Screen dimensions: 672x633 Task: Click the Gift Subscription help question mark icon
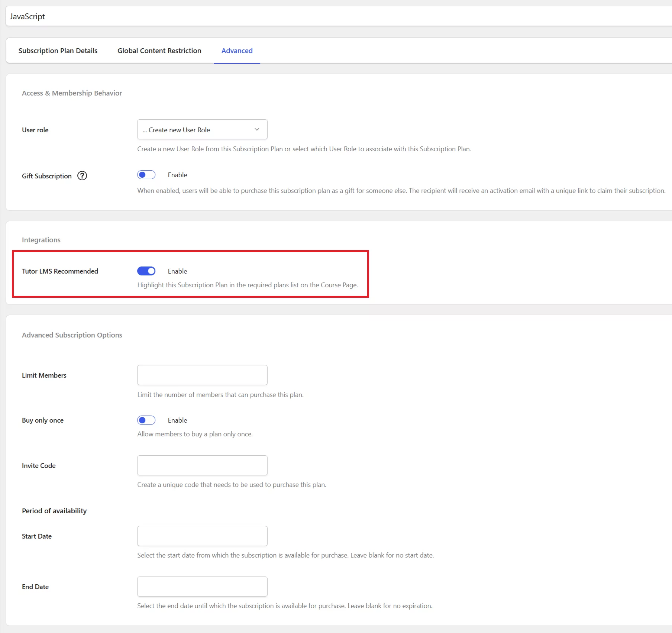(x=82, y=176)
